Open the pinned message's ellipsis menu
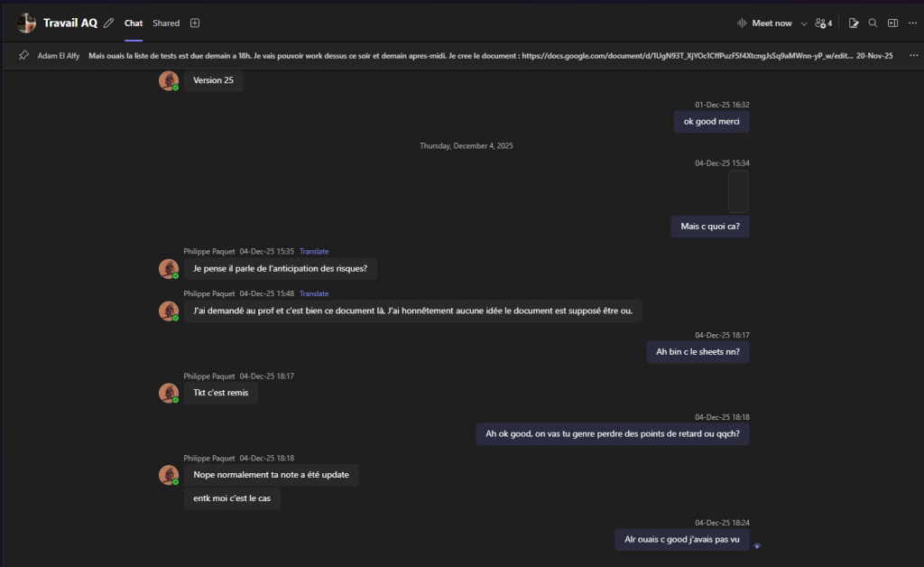 (913, 55)
